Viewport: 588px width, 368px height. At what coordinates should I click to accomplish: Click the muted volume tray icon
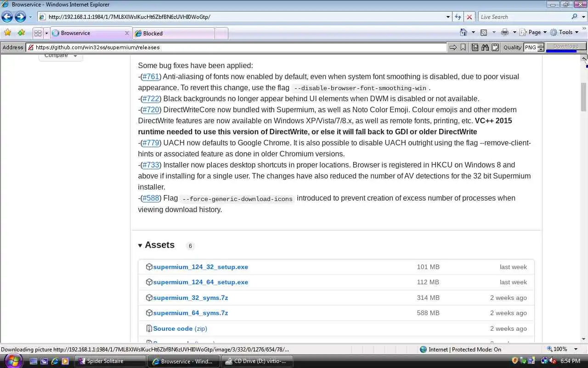tap(553, 361)
